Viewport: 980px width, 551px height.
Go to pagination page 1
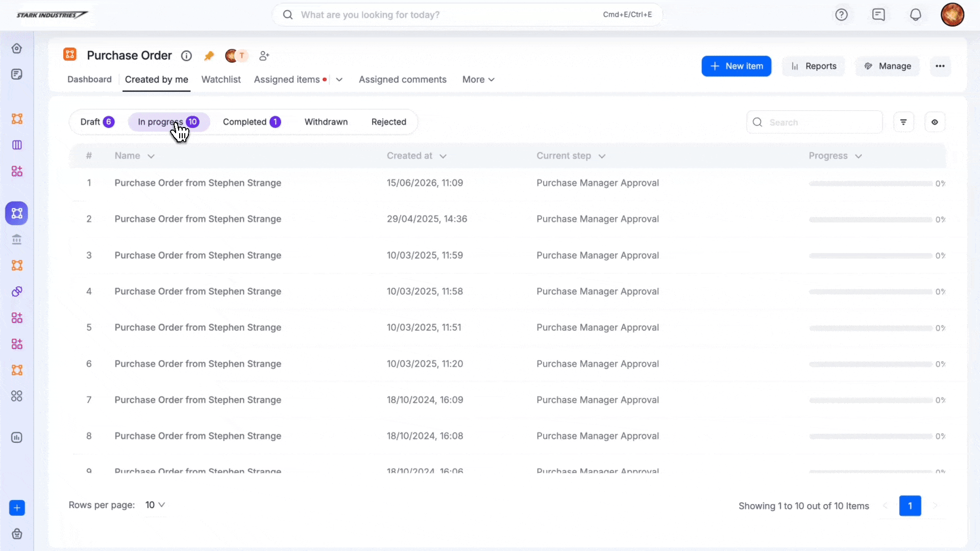click(x=910, y=506)
